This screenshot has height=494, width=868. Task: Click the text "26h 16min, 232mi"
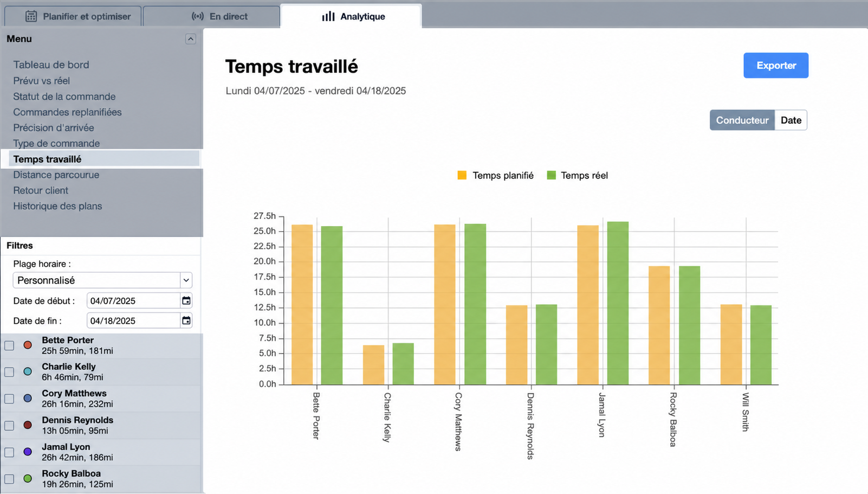[x=77, y=404]
